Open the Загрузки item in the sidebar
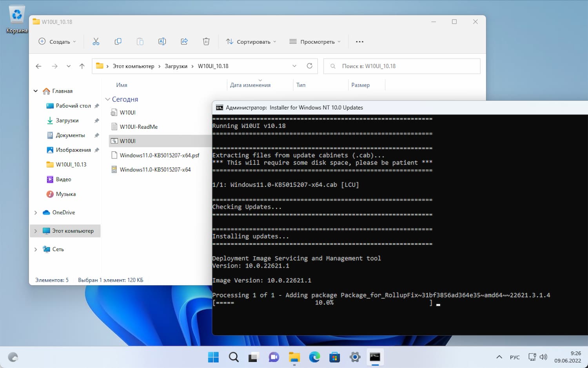Screen dimensions: 588x368 (67, 120)
